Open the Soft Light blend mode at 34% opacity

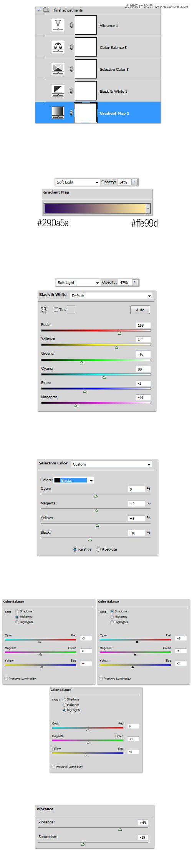(78, 182)
